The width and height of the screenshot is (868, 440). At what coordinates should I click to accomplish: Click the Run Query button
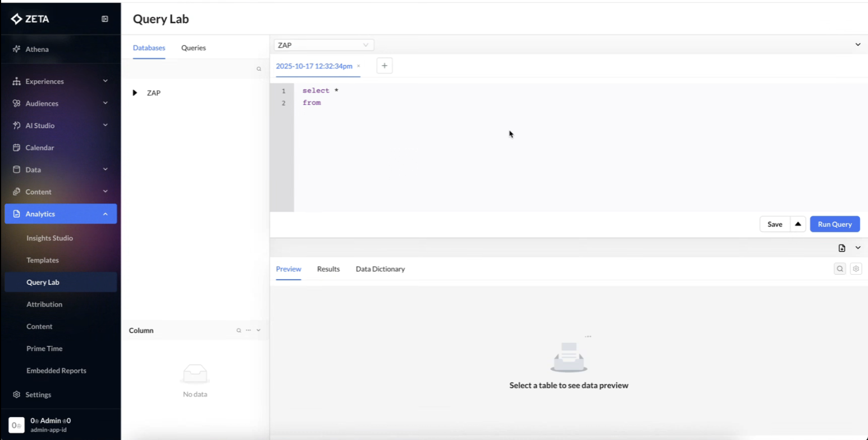tap(835, 224)
